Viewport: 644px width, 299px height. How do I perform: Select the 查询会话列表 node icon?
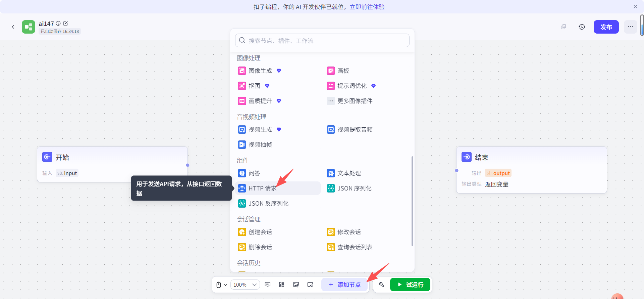click(331, 247)
